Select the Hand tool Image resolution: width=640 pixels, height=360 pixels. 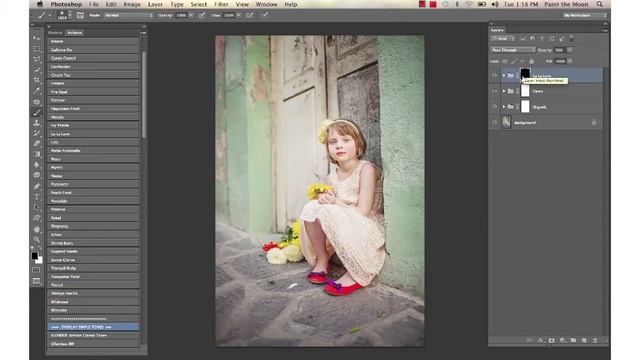tap(37, 229)
